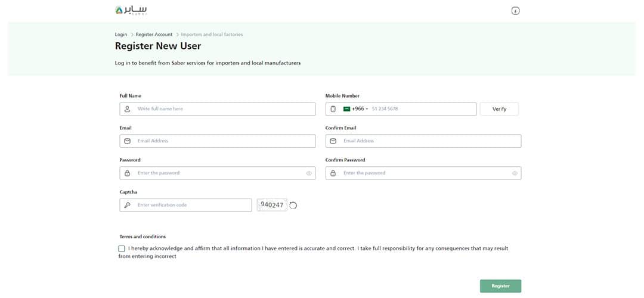Click the Verify button

pyautogui.click(x=499, y=109)
